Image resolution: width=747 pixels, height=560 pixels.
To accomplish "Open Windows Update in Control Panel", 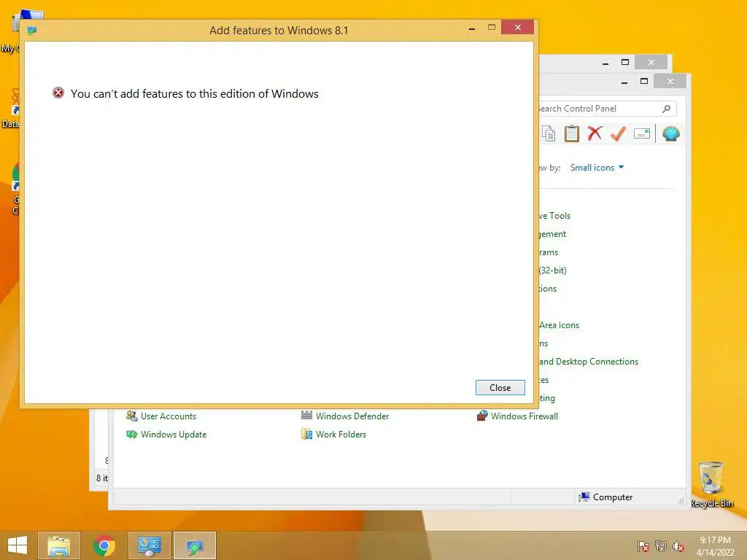I will [x=174, y=435].
